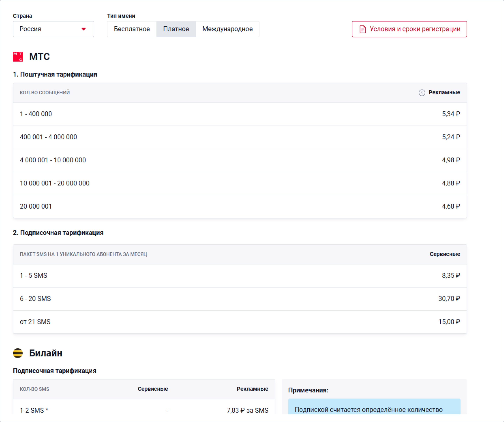Select the 4 000 001 - 10 000 000 row
This screenshot has height=422, width=504.
(240, 160)
